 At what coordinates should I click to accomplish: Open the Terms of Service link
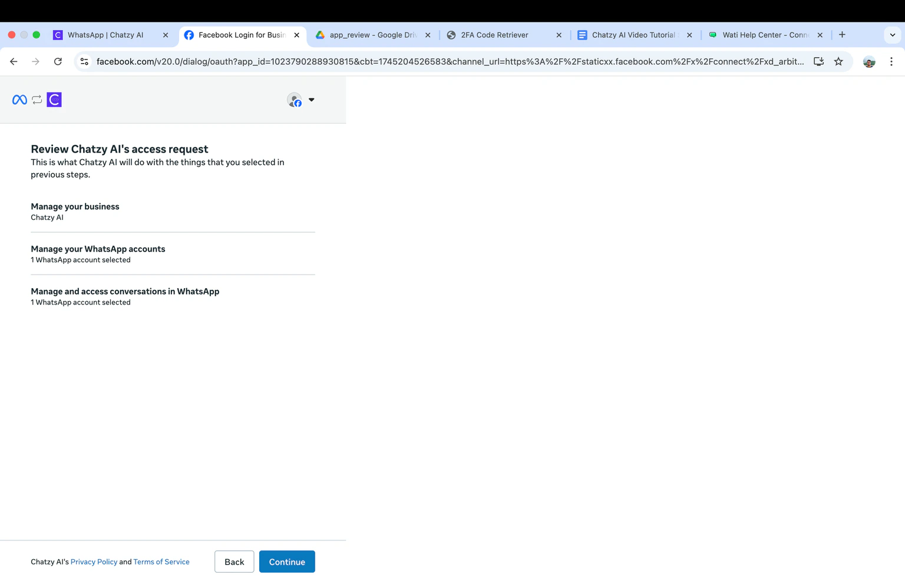pos(161,561)
